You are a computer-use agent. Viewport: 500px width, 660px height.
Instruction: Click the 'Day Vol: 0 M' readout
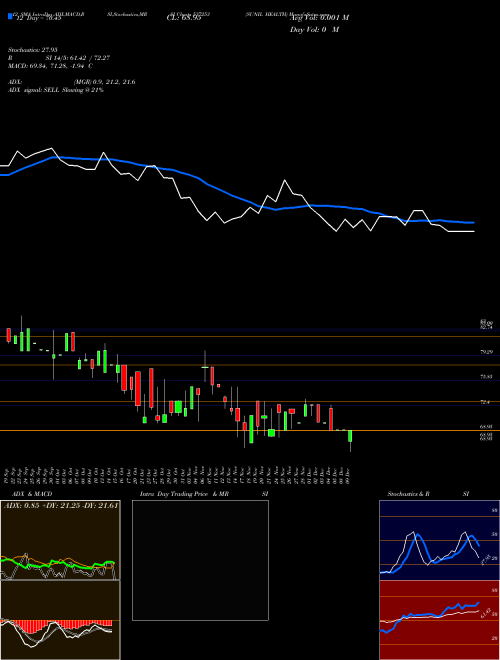(314, 29)
